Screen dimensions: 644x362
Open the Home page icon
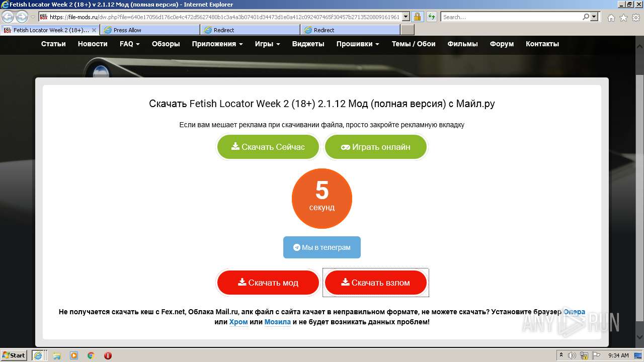pyautogui.click(x=611, y=18)
